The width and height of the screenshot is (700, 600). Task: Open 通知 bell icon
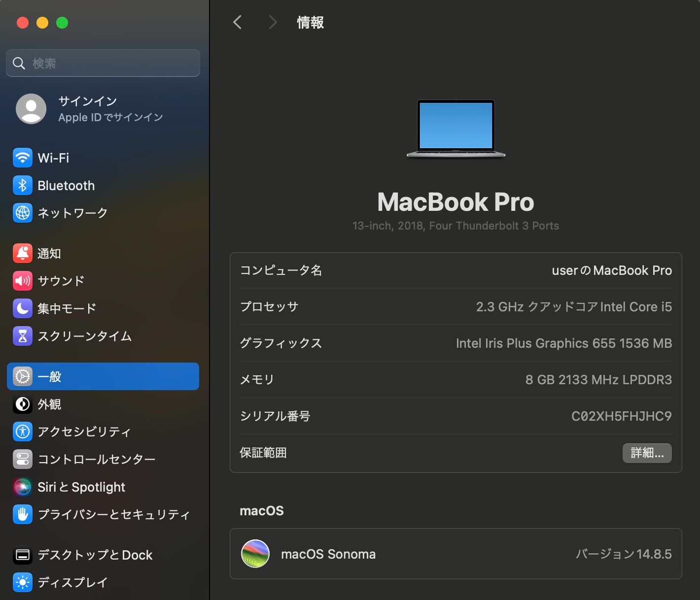coord(23,253)
